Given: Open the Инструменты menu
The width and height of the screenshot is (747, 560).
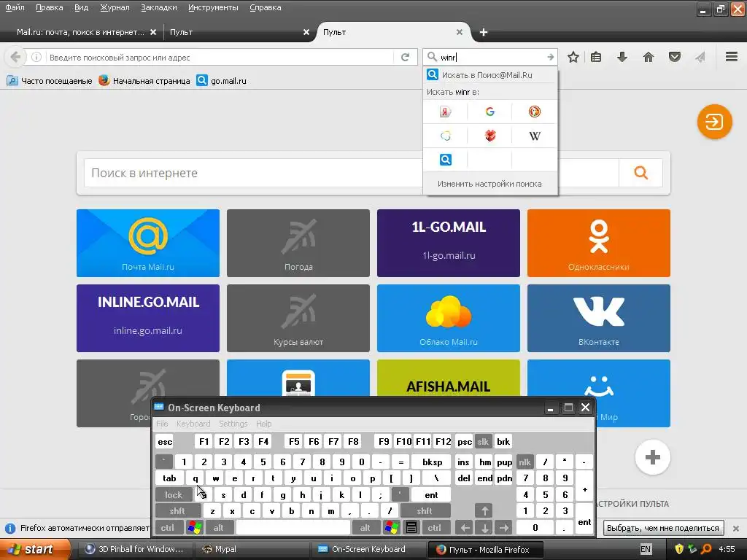Looking at the screenshot, I should tap(213, 7).
